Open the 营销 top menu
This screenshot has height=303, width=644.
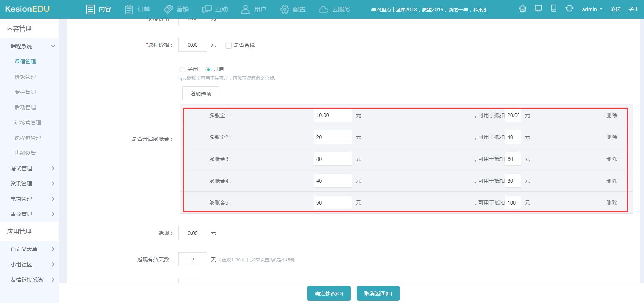tap(176, 9)
